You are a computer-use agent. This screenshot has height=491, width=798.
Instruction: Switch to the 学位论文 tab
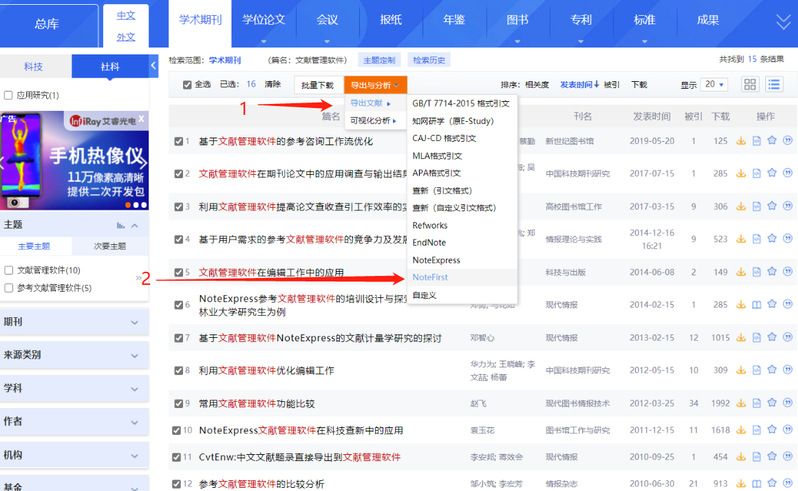pyautogui.click(x=261, y=20)
